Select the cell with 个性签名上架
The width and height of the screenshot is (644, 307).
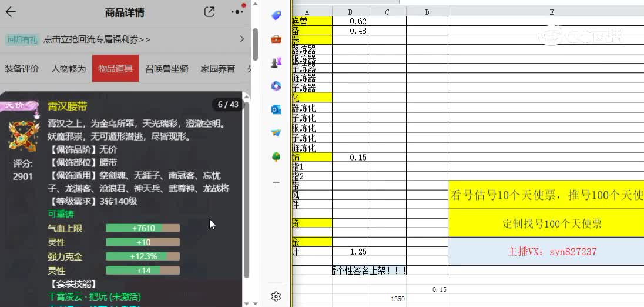pyautogui.click(x=370, y=270)
